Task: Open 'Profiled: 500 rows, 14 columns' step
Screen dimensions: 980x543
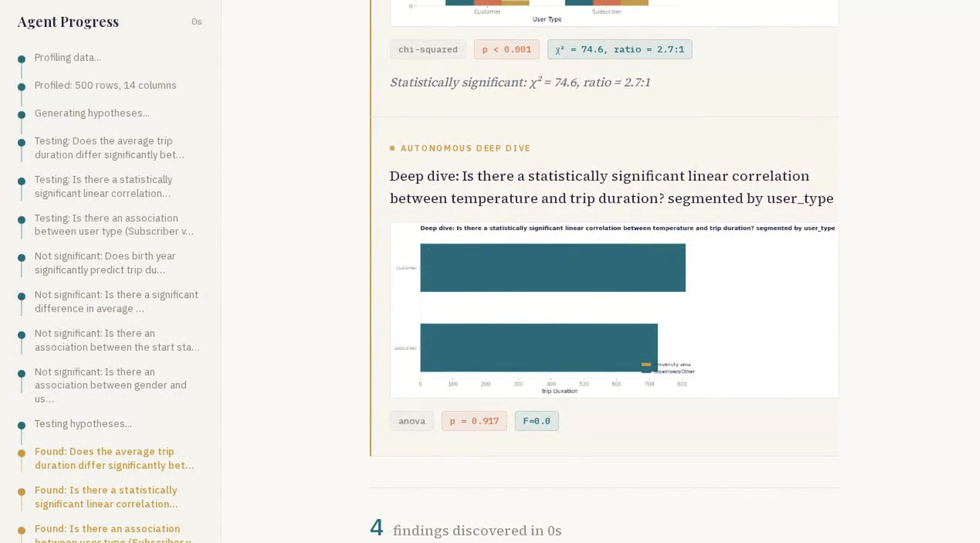Action: 105,85
